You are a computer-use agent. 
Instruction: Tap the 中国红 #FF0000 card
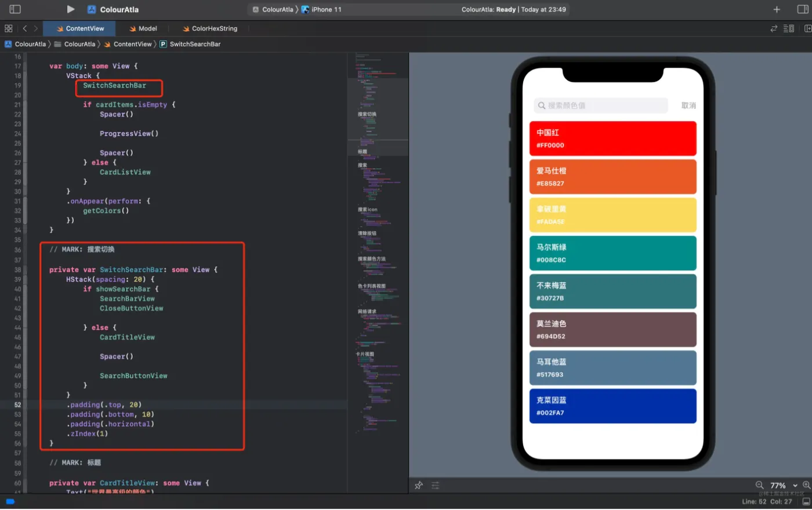coord(612,139)
